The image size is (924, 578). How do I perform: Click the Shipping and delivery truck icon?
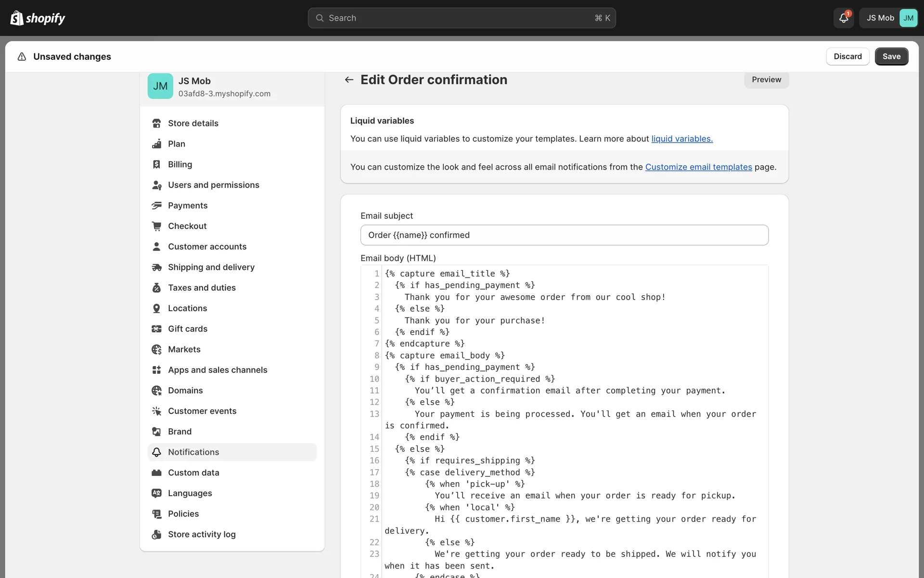click(x=156, y=267)
